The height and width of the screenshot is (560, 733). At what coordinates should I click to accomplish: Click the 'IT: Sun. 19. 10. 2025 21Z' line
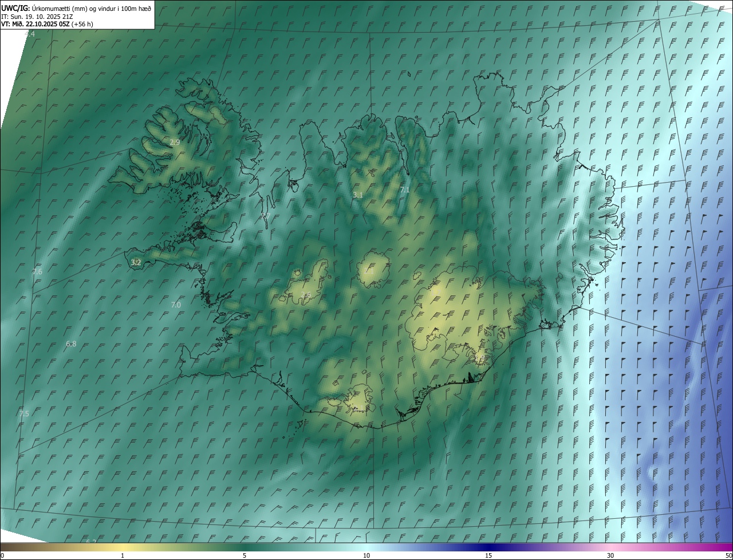[x=36, y=16]
